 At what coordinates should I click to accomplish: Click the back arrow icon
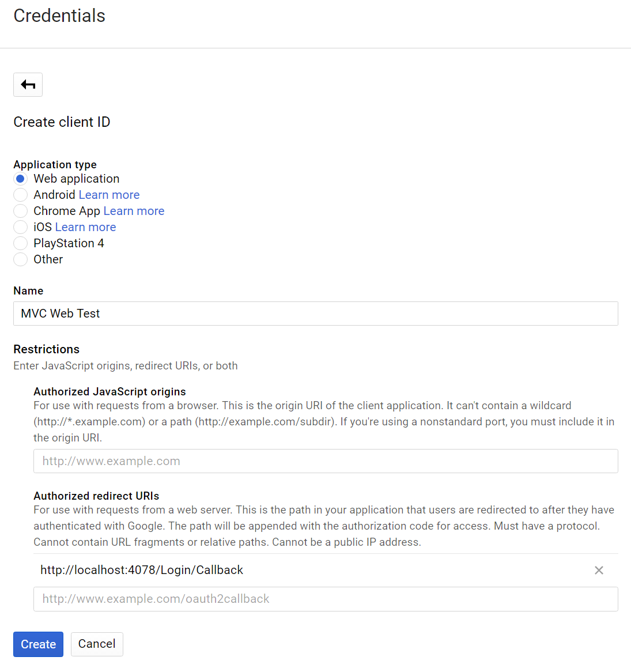tap(28, 85)
